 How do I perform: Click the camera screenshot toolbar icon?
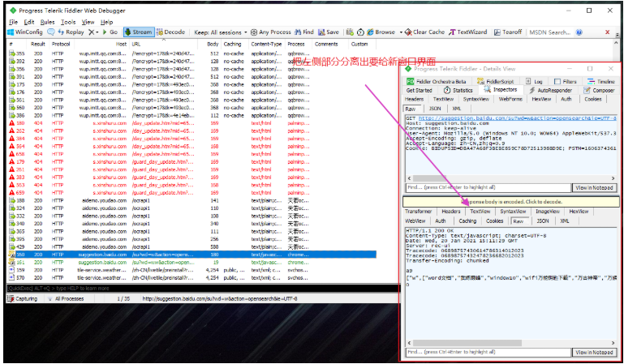click(350, 32)
